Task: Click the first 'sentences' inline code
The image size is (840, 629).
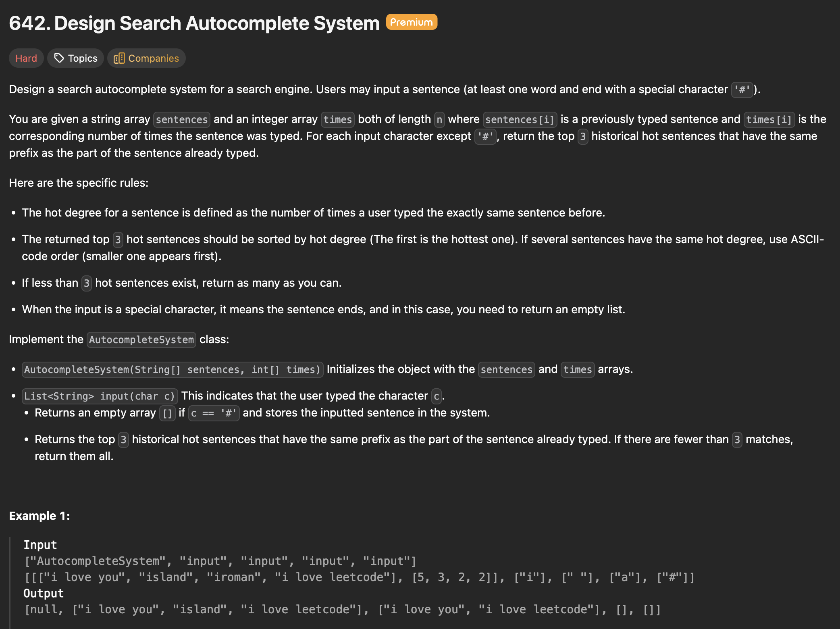Action: point(181,119)
